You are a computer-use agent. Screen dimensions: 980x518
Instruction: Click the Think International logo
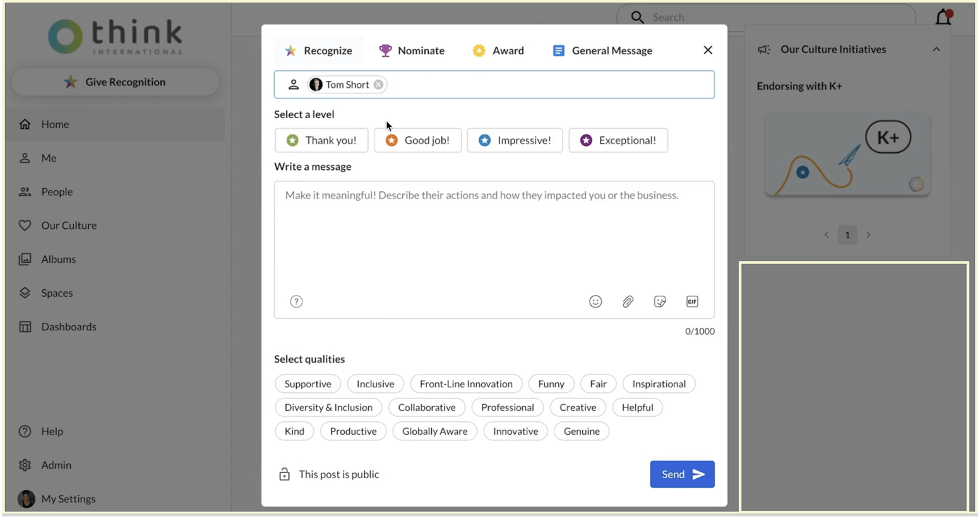click(116, 36)
